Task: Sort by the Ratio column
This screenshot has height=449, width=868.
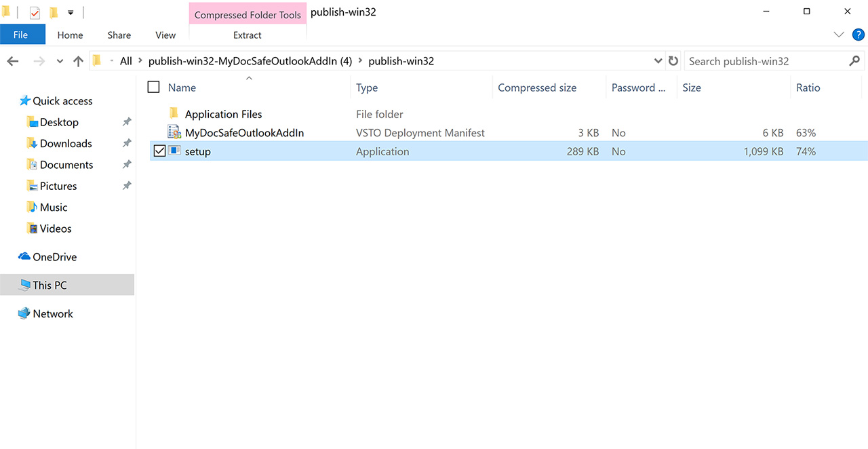Action: 808,87
